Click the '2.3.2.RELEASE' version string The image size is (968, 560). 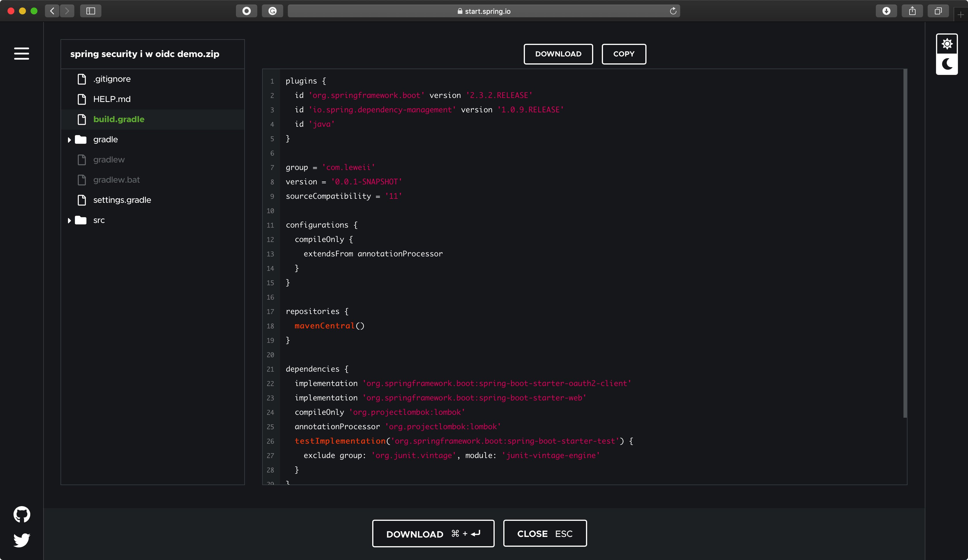pyautogui.click(x=499, y=95)
